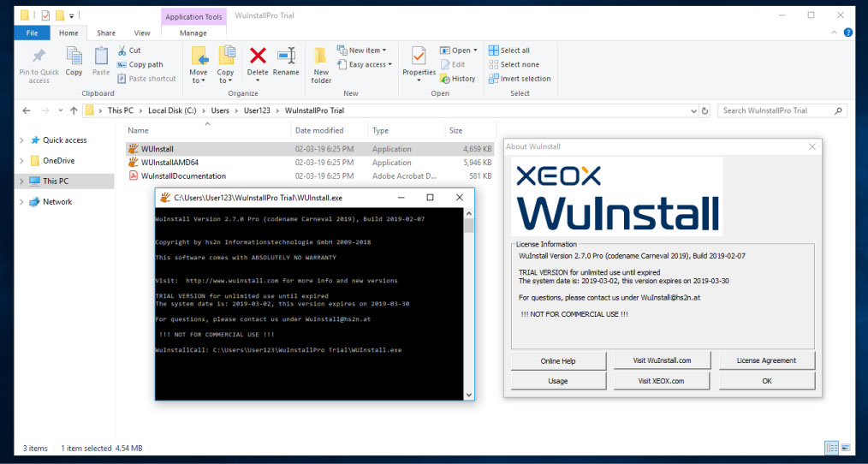Refresh the folder view
868x464 pixels.
705,110
